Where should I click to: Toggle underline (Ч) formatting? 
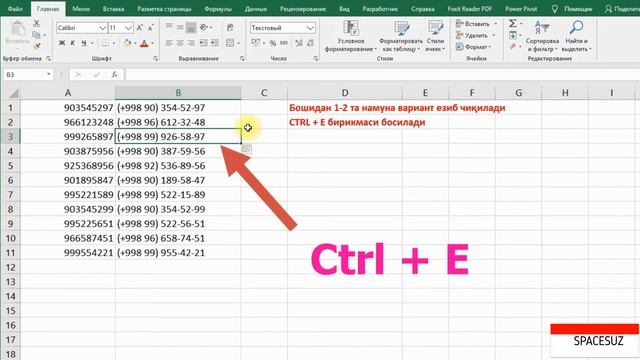coord(84,43)
